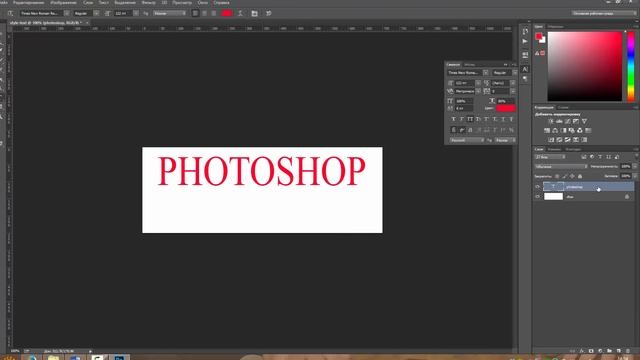Image resolution: width=640 pixels, height=360 pixels.
Task: Add Invert adjustment
Action: click(551, 140)
